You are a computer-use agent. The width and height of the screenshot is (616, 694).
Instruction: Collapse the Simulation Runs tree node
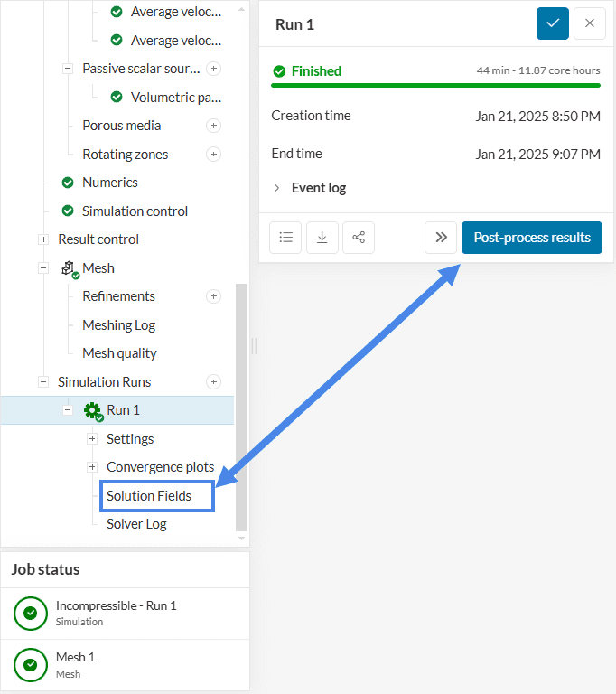tap(43, 382)
